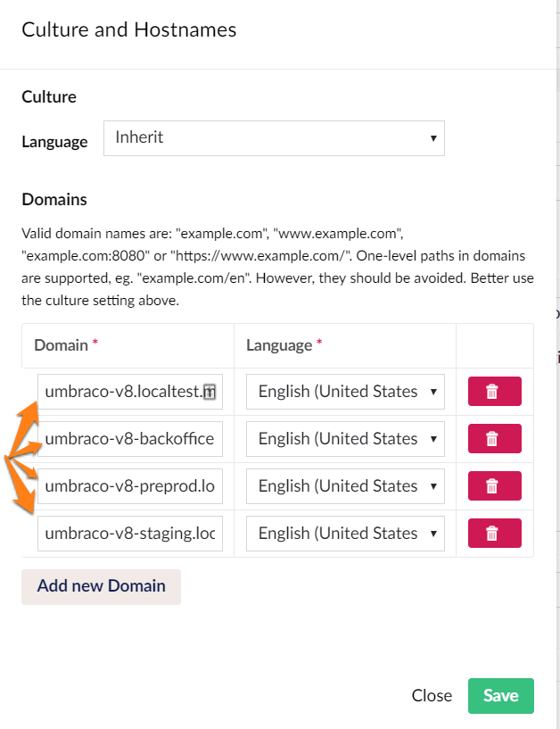Expand language dropdown for umbraco-v8-backoffice domain
The height and width of the screenshot is (729, 560).
pyautogui.click(x=345, y=439)
